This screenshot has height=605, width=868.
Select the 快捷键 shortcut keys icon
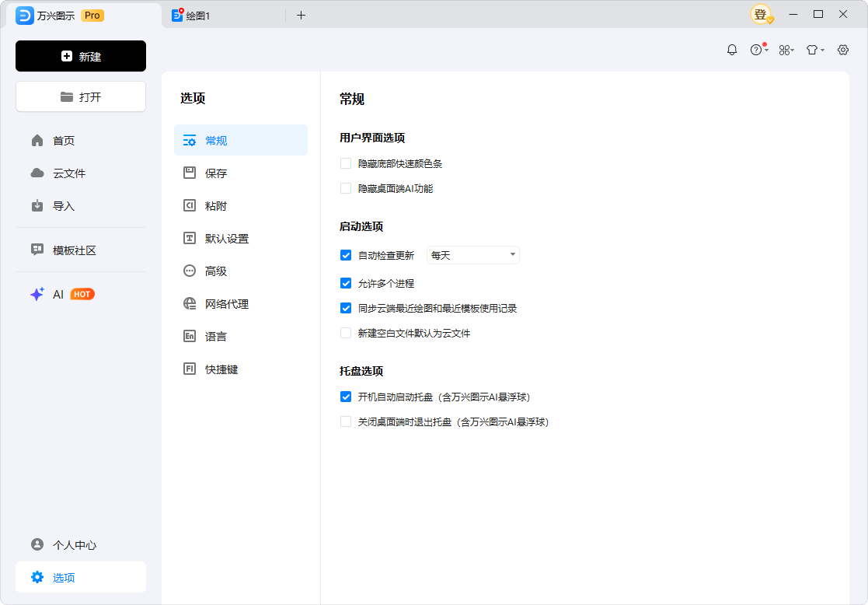(189, 369)
